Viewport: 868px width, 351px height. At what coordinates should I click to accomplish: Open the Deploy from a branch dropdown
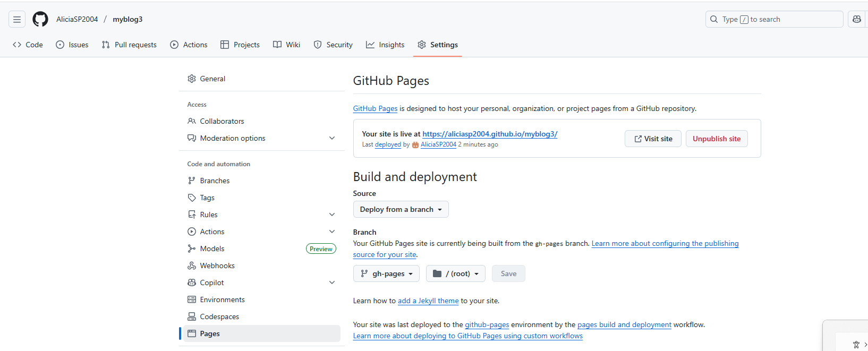coord(401,209)
